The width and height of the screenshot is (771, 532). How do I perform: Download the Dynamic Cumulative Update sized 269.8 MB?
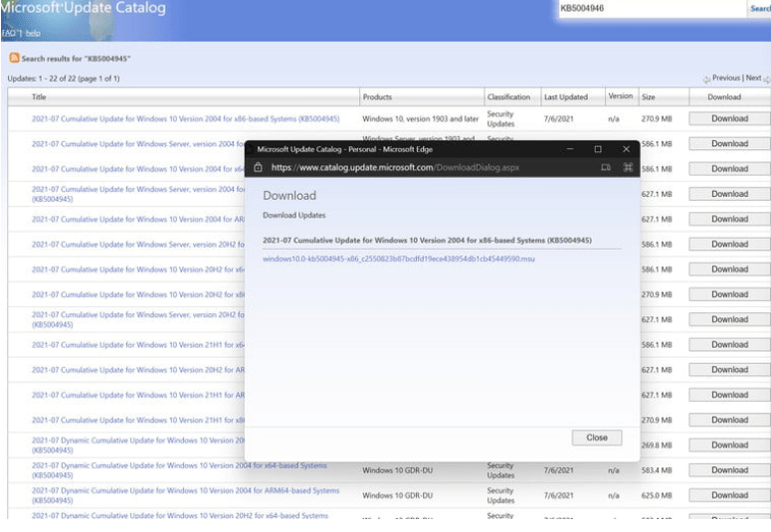[x=729, y=444]
